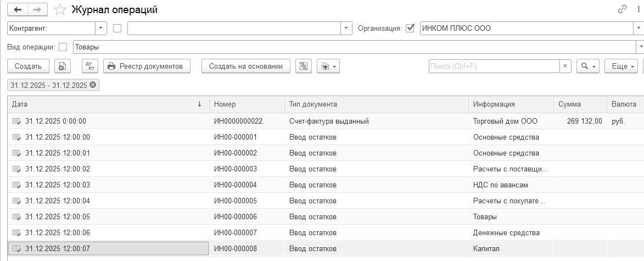Enable the Вид операции checkbox
The width and height of the screenshot is (644, 261).
pos(63,47)
